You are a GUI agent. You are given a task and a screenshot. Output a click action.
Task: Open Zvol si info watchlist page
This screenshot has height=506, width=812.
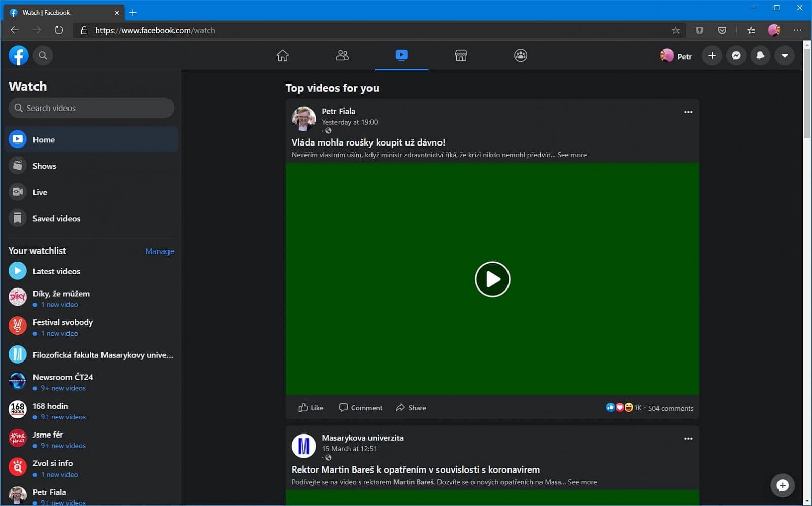click(x=91, y=468)
